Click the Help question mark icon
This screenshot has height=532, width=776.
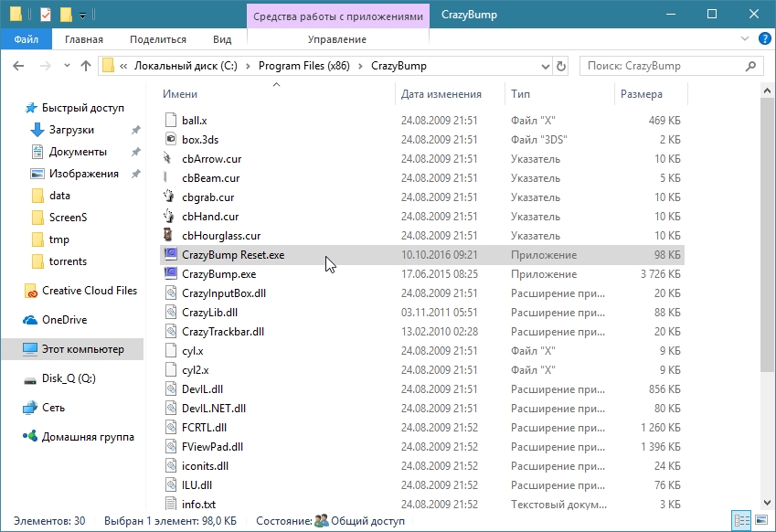tap(763, 39)
